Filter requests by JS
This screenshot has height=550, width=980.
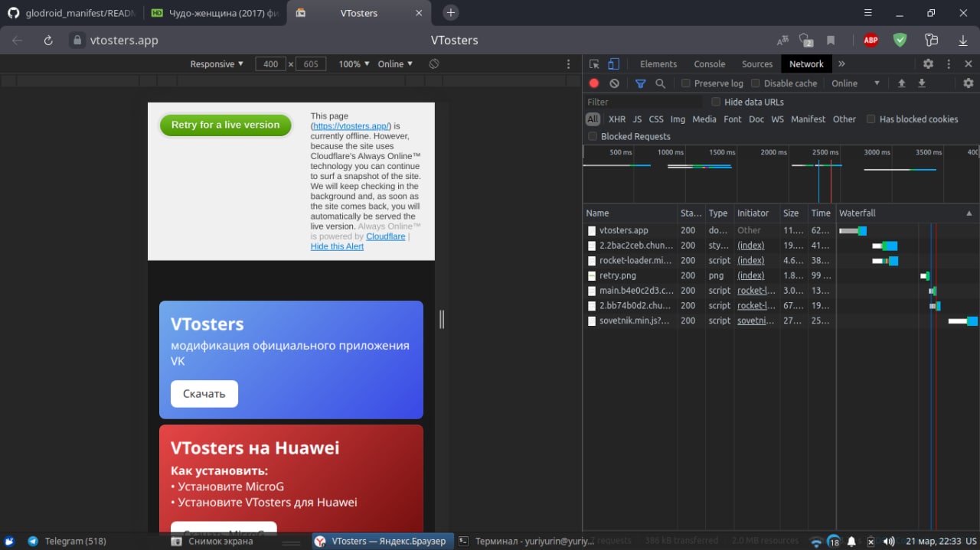[637, 119]
